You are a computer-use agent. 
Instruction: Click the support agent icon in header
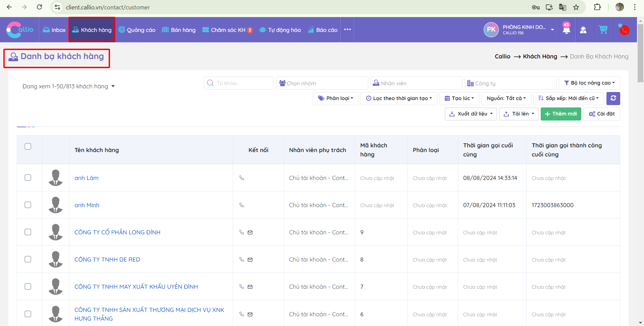pos(583,30)
